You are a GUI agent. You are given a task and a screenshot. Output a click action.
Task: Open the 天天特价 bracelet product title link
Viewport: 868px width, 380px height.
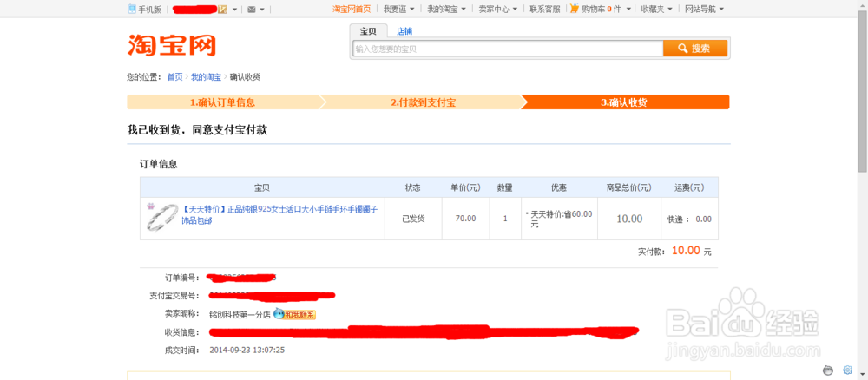pos(279,215)
